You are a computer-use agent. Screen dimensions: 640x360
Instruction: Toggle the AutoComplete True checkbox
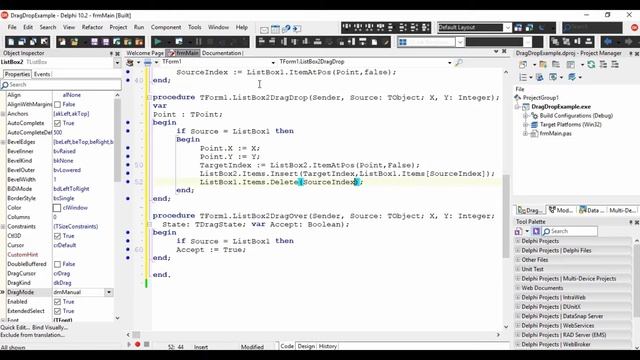click(58, 123)
